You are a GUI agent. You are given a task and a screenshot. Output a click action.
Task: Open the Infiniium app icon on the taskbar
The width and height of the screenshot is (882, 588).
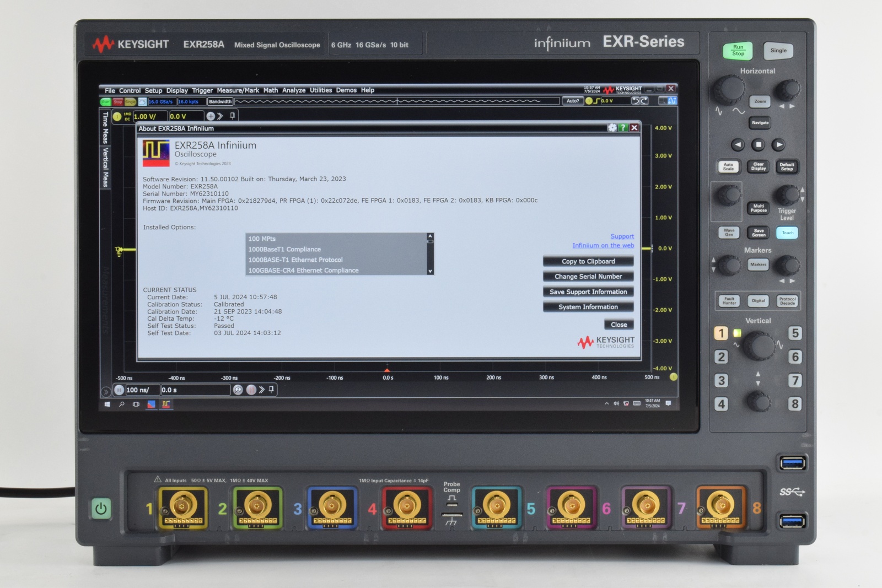[166, 404]
